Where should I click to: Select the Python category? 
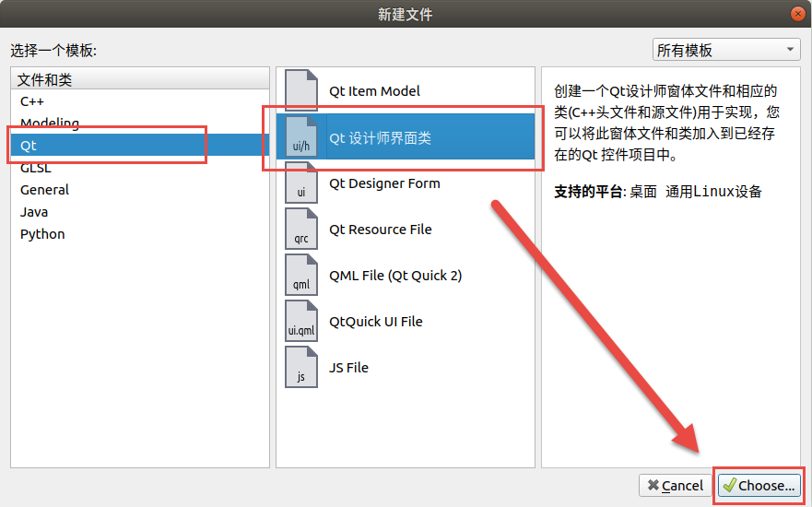[x=140, y=234]
